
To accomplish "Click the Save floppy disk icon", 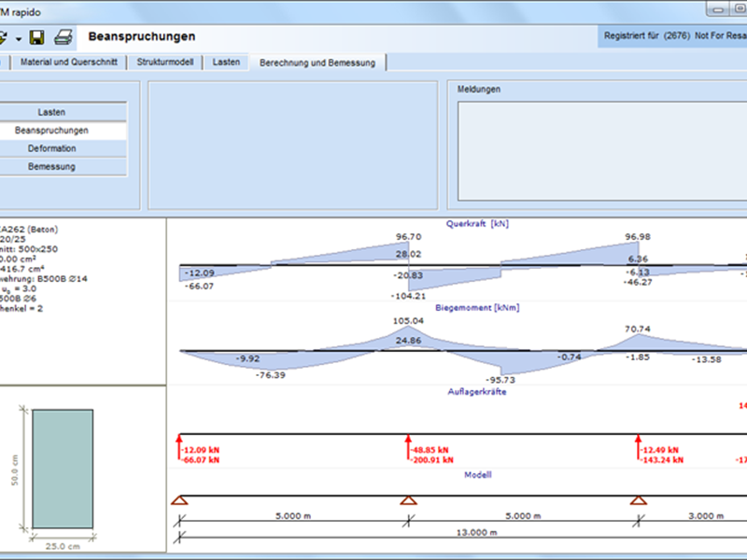I will coord(37,37).
